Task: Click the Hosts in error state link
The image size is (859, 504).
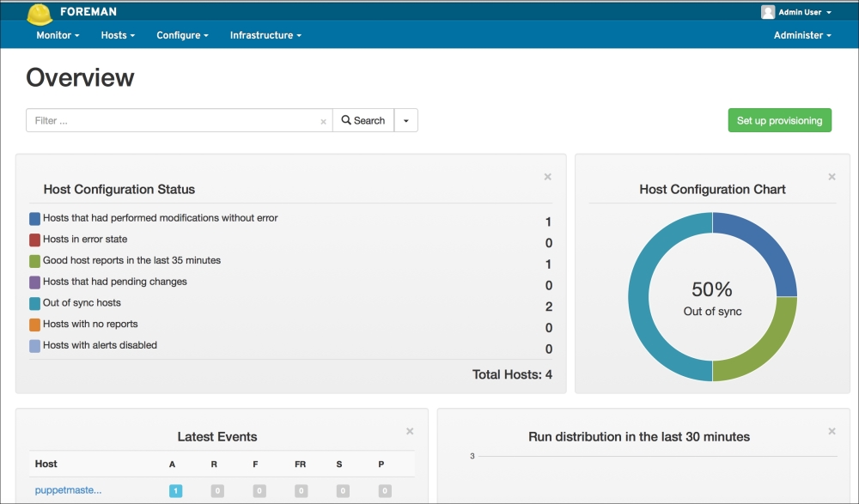Action: click(x=85, y=240)
